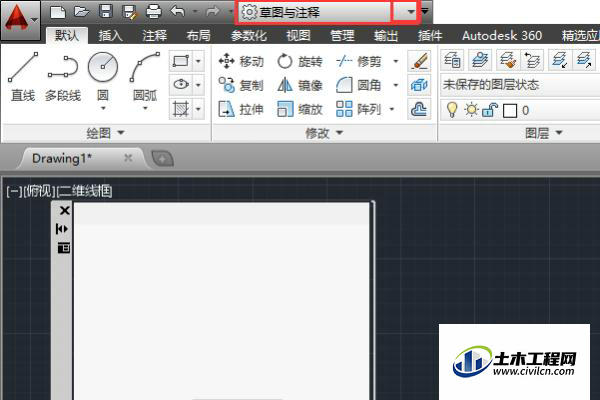Select the 直线 line tool
600x400 pixels.
(23, 77)
